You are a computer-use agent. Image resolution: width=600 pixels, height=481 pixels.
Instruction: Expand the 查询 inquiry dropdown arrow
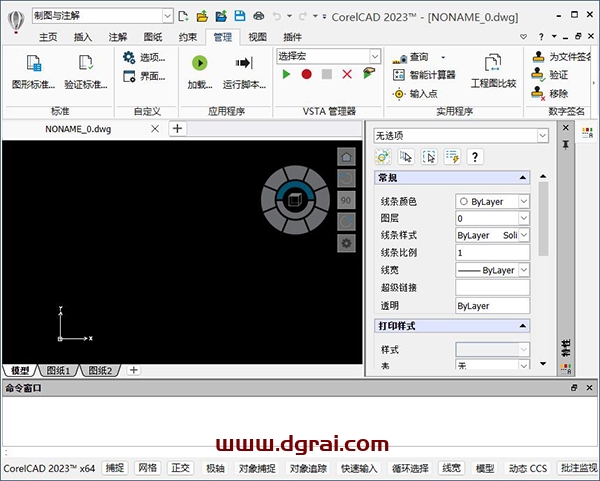coord(443,57)
